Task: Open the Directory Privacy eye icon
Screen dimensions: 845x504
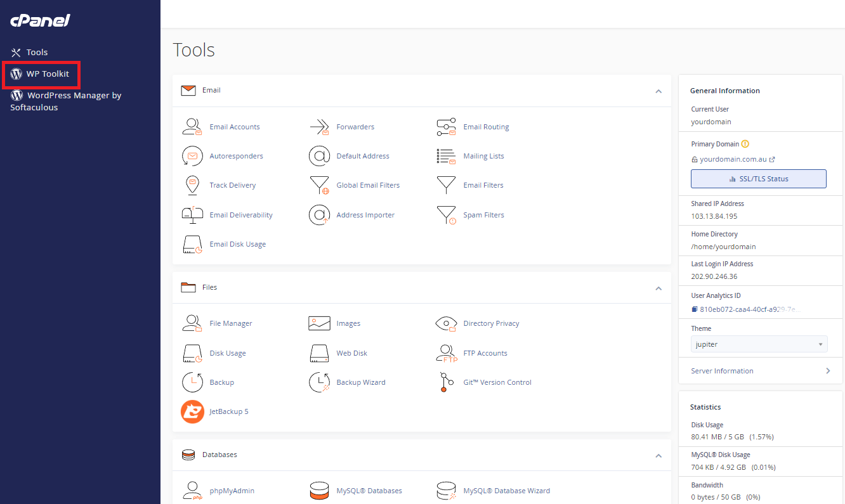Action: 446,323
